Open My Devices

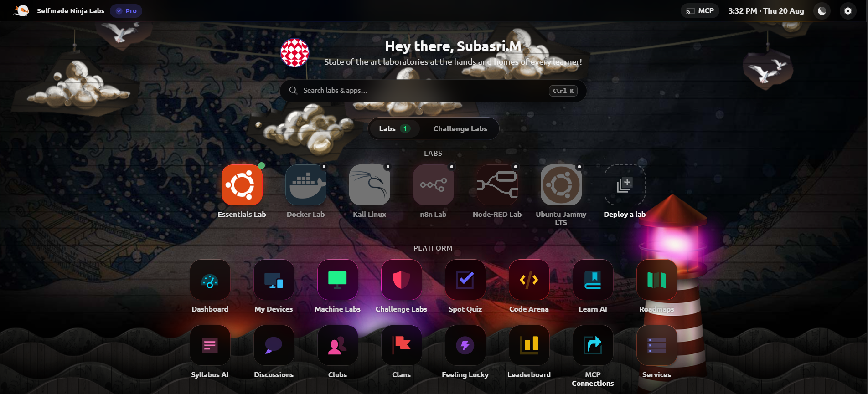click(x=274, y=280)
